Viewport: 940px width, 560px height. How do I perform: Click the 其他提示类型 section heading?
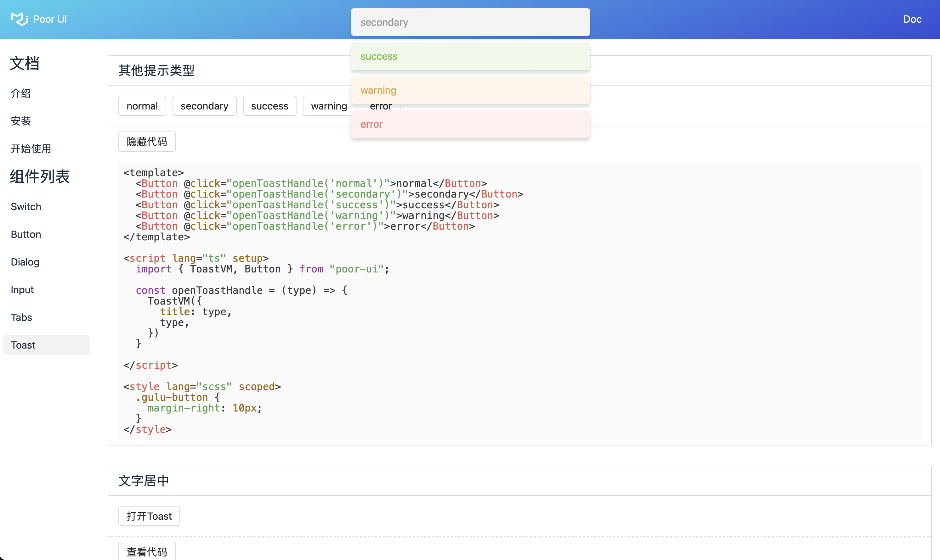pos(156,70)
